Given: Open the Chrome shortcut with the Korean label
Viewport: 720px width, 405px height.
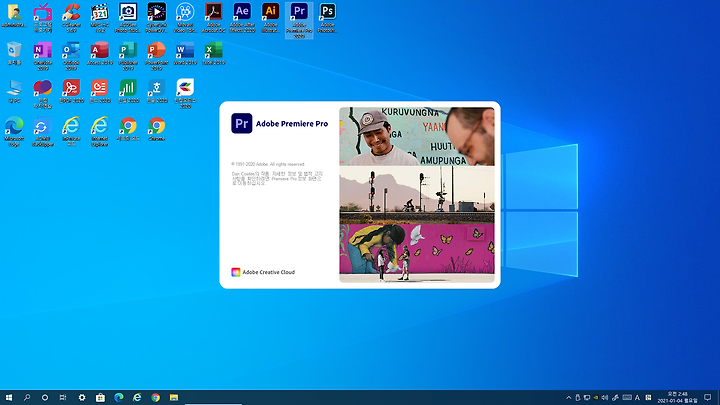Looking at the screenshot, I should tap(128, 129).
